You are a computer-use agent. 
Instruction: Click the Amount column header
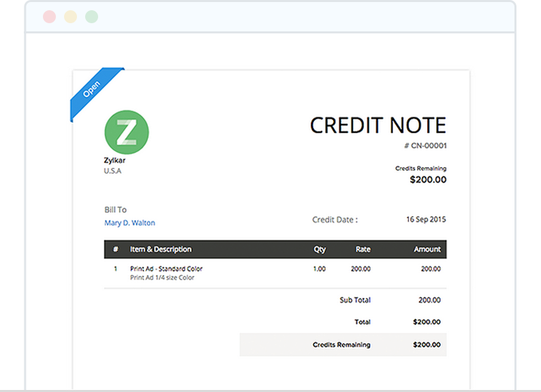(427, 249)
